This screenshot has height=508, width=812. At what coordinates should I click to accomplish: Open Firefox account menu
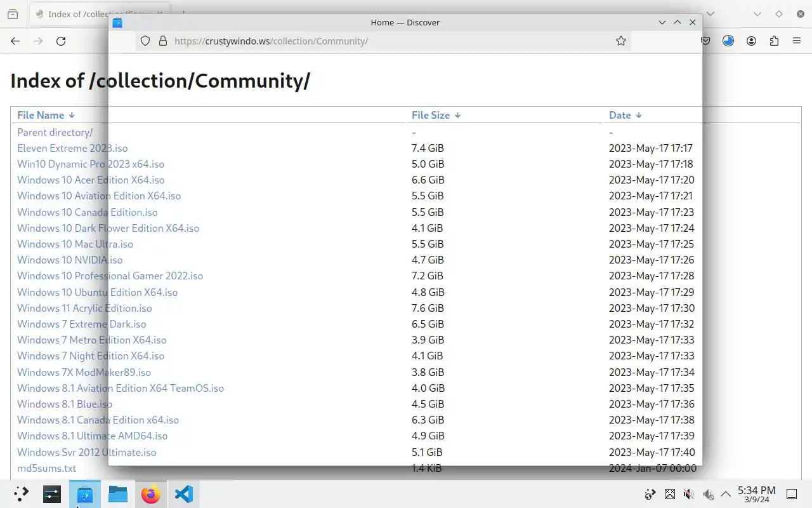coord(751,41)
